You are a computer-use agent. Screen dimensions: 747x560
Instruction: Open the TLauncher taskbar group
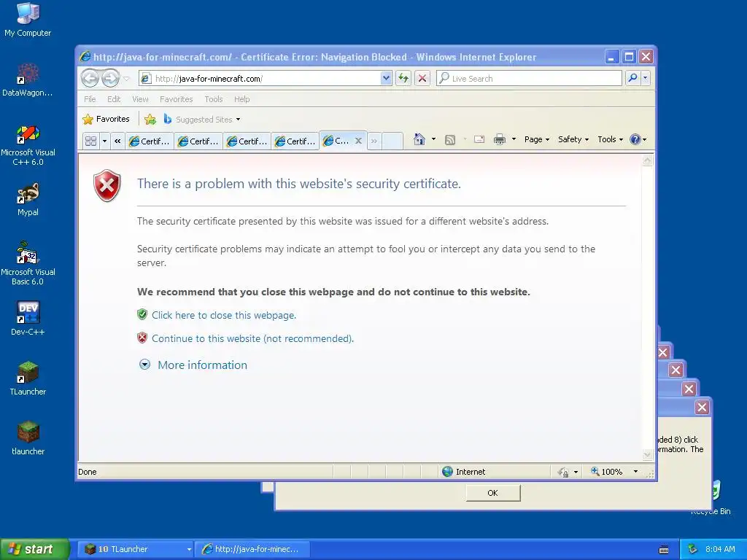click(135, 549)
